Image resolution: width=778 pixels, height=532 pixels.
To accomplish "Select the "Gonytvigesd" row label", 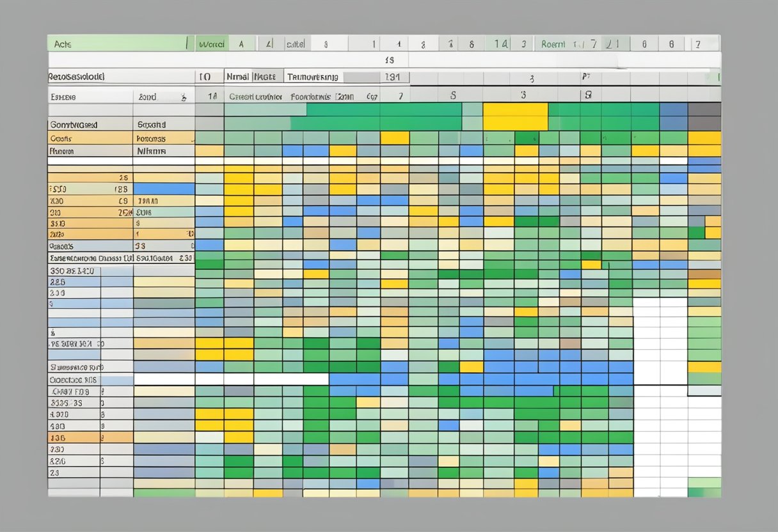I will tap(90, 125).
